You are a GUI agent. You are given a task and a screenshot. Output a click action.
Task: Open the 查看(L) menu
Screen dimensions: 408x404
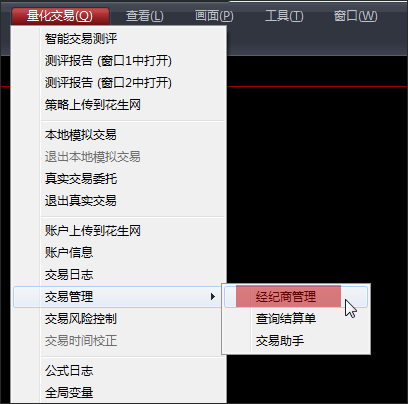coord(145,16)
